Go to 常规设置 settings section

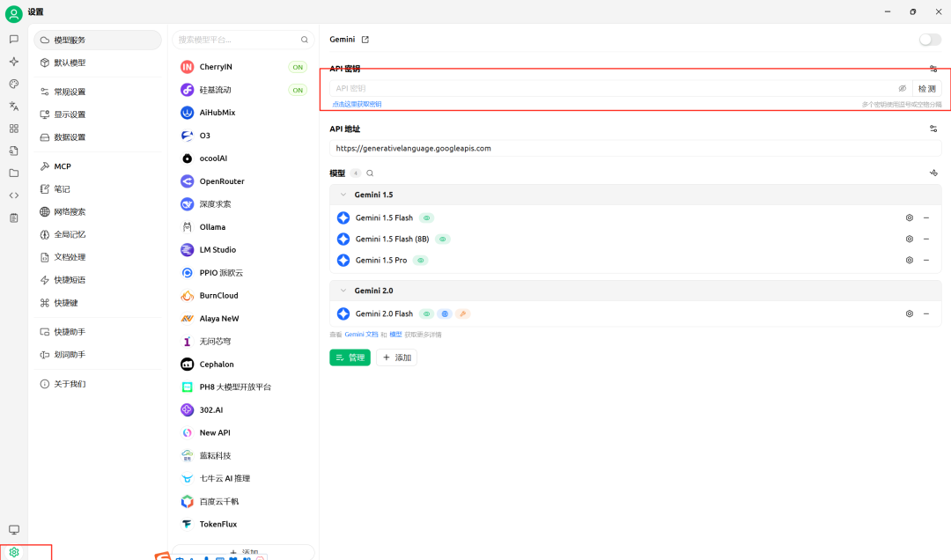coord(98,92)
